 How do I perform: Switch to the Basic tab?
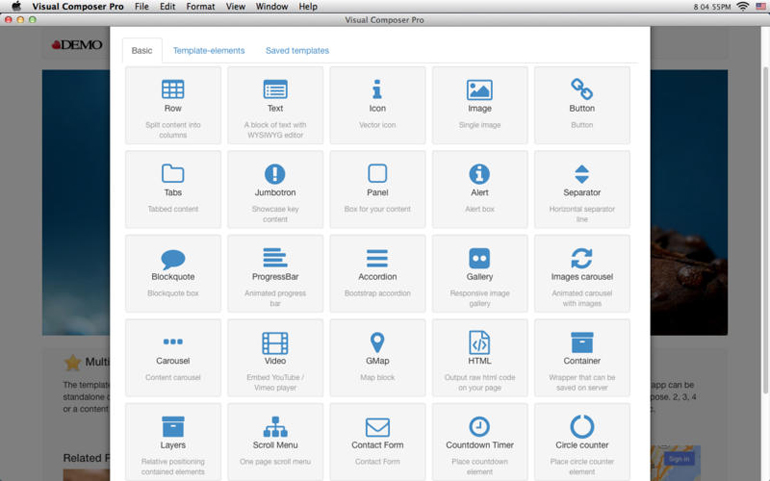142,51
